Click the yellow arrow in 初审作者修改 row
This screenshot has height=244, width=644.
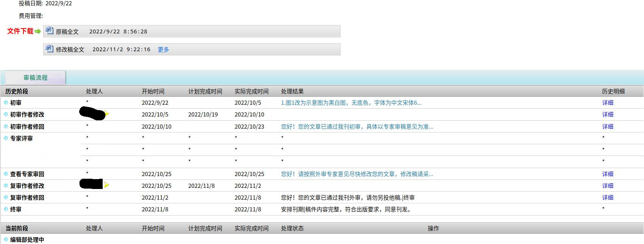[107, 113]
